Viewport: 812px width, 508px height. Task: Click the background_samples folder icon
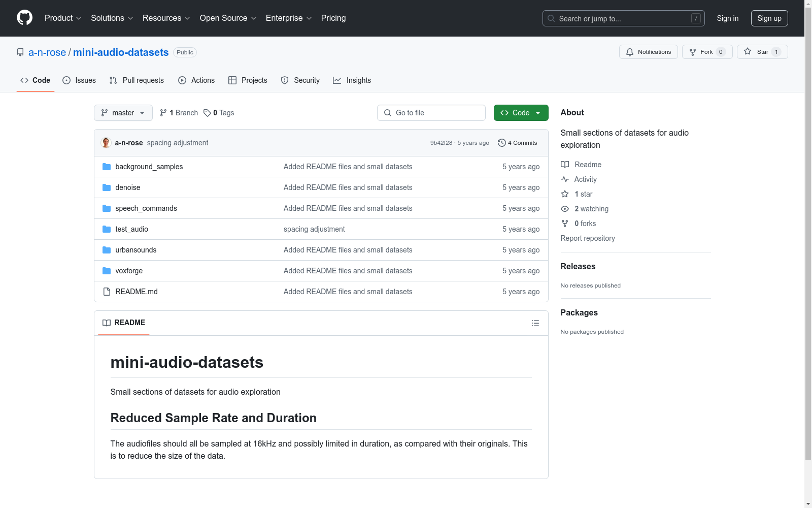[107, 167]
